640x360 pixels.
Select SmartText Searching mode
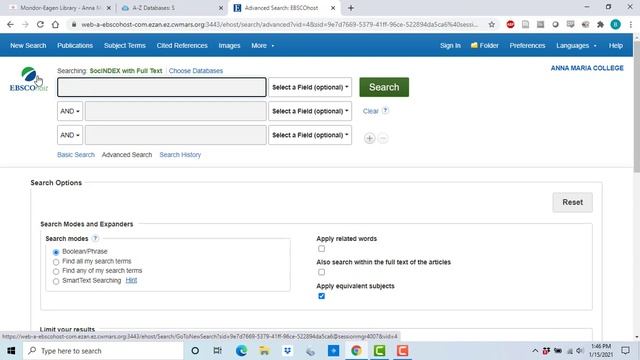pyautogui.click(x=56, y=281)
